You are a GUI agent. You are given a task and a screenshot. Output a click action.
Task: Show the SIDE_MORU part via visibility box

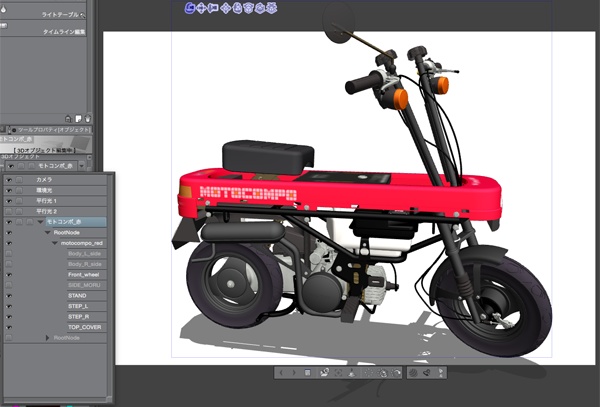click(x=9, y=285)
